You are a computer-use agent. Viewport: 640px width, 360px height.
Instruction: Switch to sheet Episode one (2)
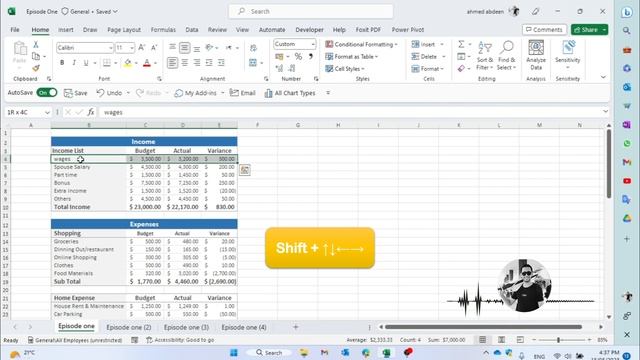point(129,327)
